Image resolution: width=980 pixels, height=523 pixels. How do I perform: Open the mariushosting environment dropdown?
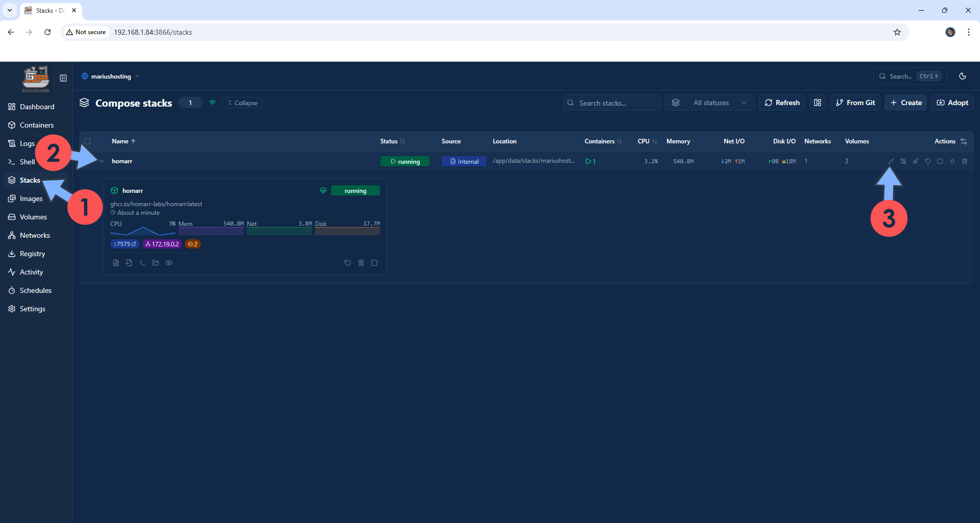pyautogui.click(x=111, y=77)
